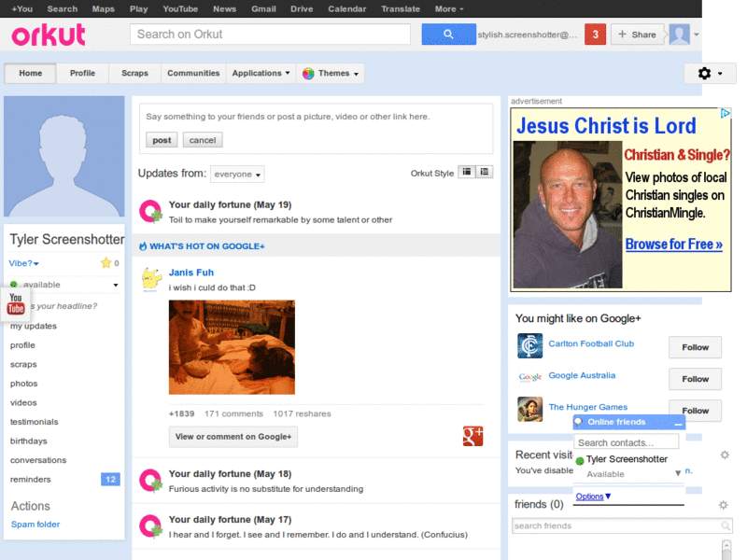Click the Google Australia logo
Image resolution: width=747 pixels, height=560 pixels.
point(529,377)
